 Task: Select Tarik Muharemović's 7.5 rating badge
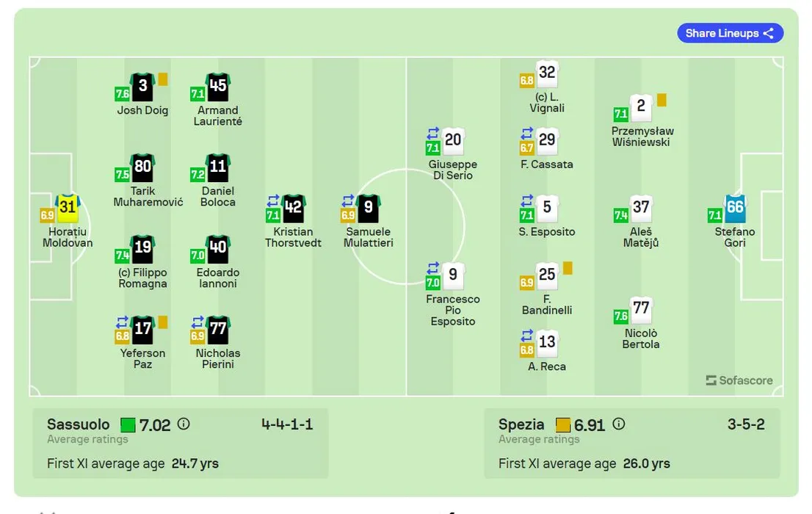[122, 175]
